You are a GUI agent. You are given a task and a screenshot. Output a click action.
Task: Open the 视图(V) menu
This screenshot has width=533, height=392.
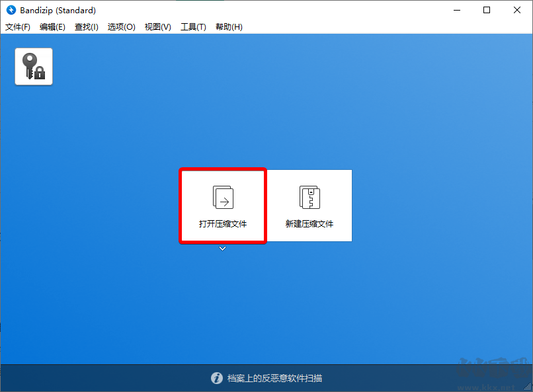[157, 27]
